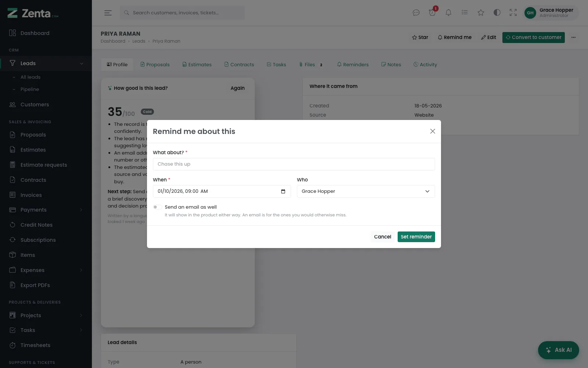Click the Set reminder button

416,237
